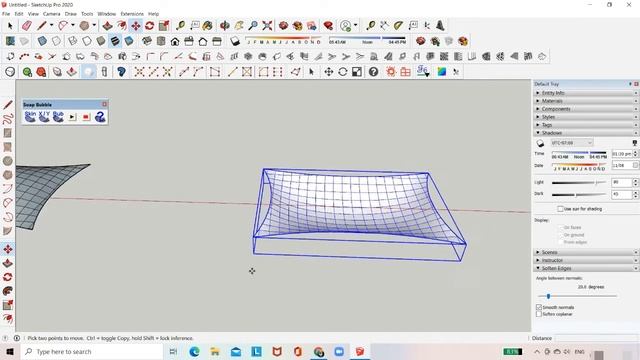
Task: Toggle shadows button in Shadows panel
Action: (x=540, y=143)
